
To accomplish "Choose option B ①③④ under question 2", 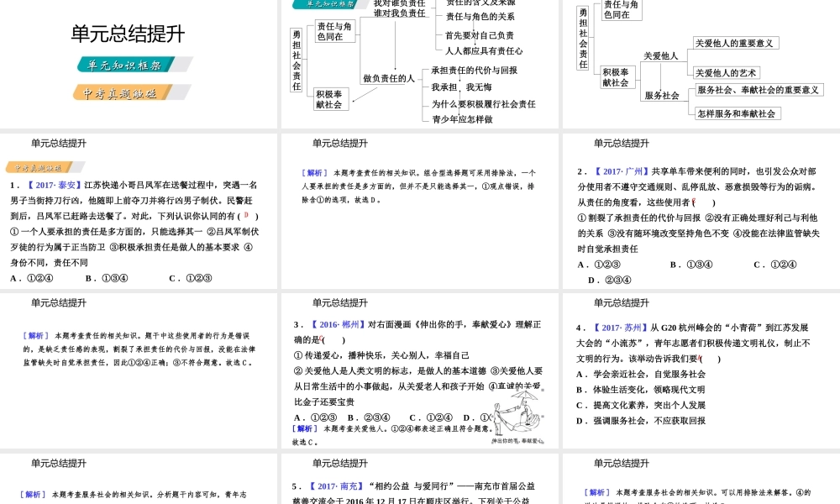I will 691,264.
